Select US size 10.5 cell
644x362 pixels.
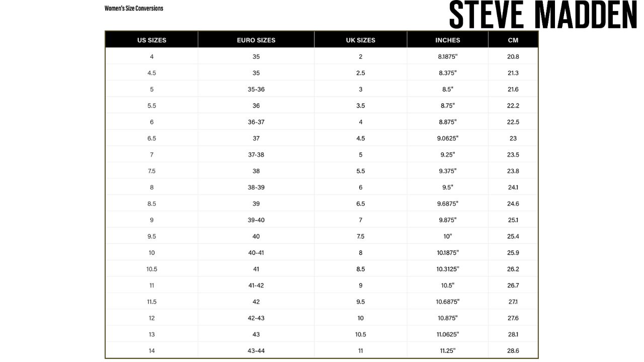pyautogui.click(x=151, y=269)
